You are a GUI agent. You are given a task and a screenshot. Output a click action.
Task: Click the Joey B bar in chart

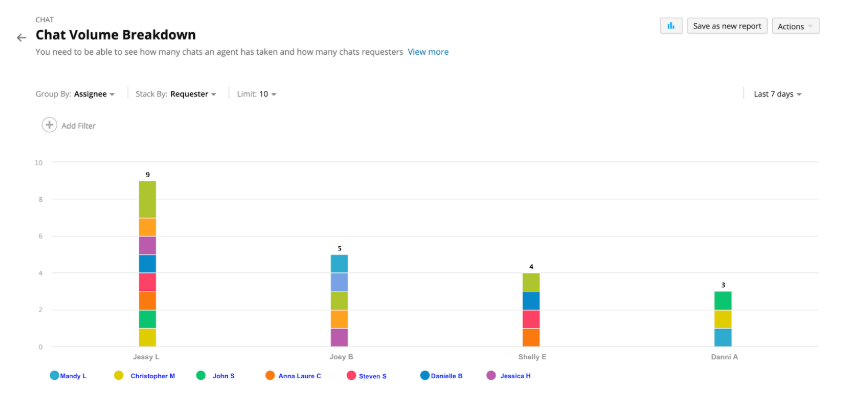(x=341, y=300)
